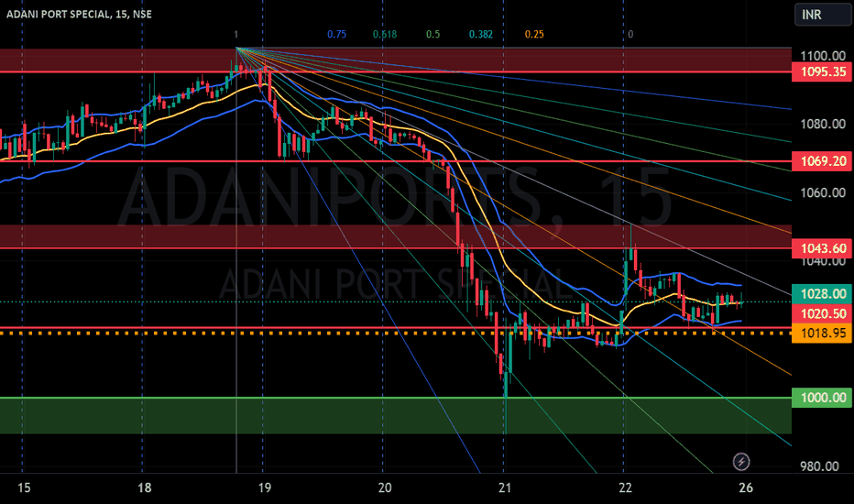Click date 18 on the time axis
Screen dimensions: 854x504
pos(145,488)
